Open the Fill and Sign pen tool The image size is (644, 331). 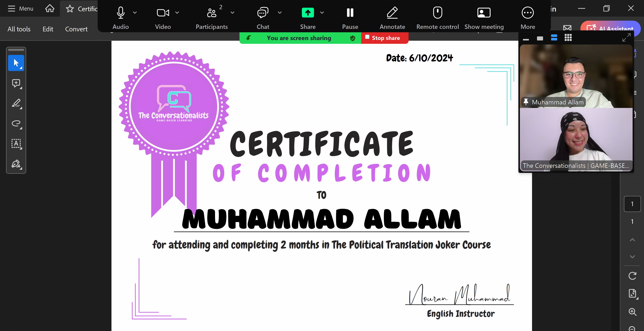[16, 164]
